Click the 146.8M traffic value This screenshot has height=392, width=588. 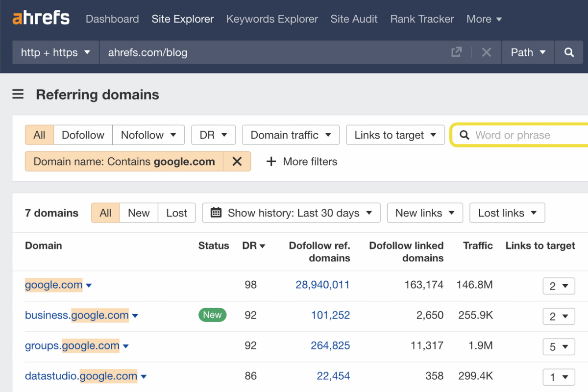pyautogui.click(x=474, y=285)
